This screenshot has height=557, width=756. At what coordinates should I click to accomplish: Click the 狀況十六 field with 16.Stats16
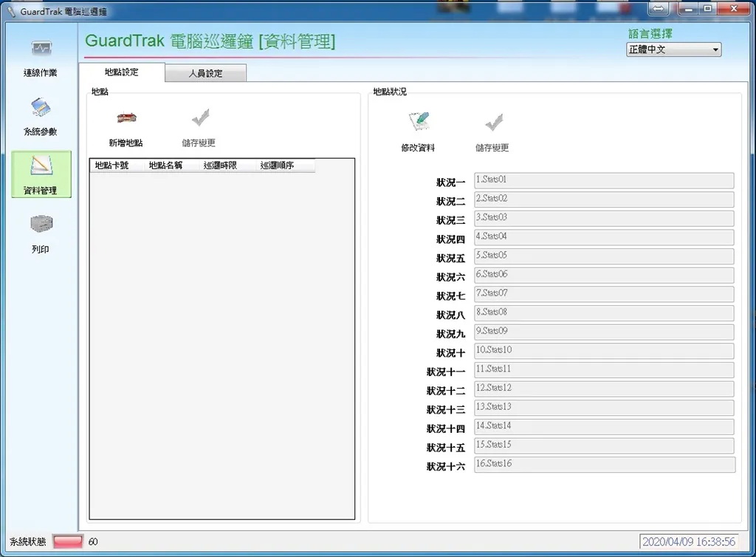(x=605, y=465)
